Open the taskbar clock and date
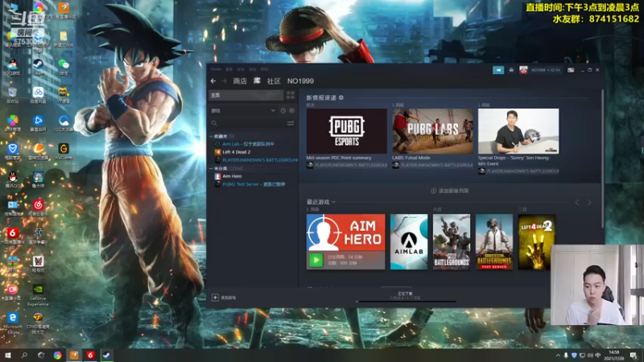 pos(614,355)
